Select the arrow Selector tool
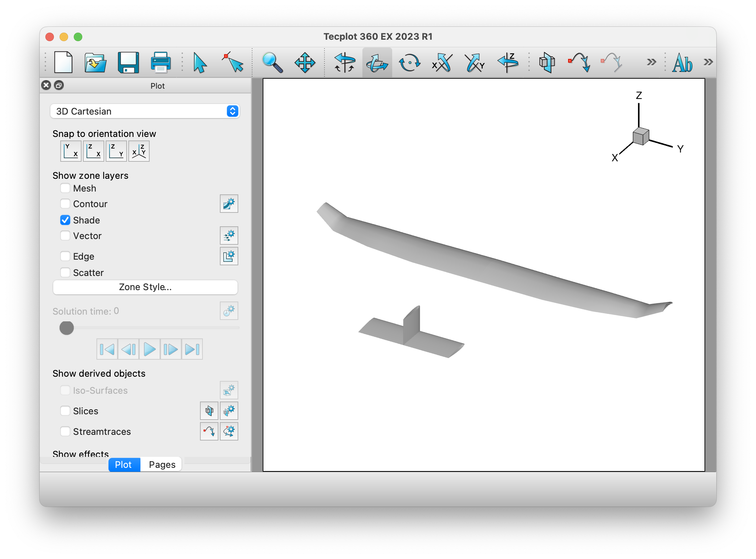 pos(200,62)
